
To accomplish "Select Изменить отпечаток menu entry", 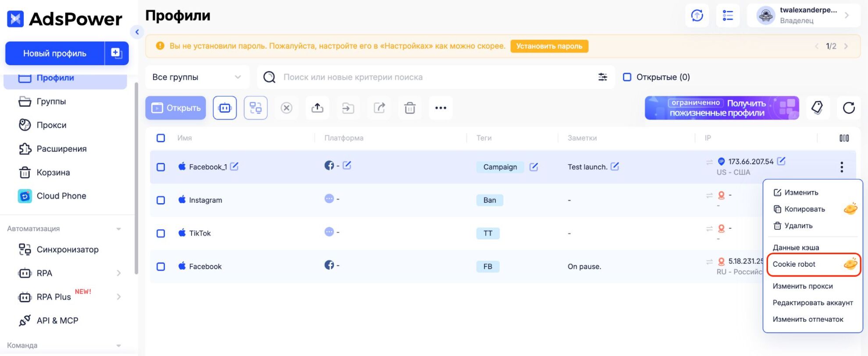I will tap(808, 320).
